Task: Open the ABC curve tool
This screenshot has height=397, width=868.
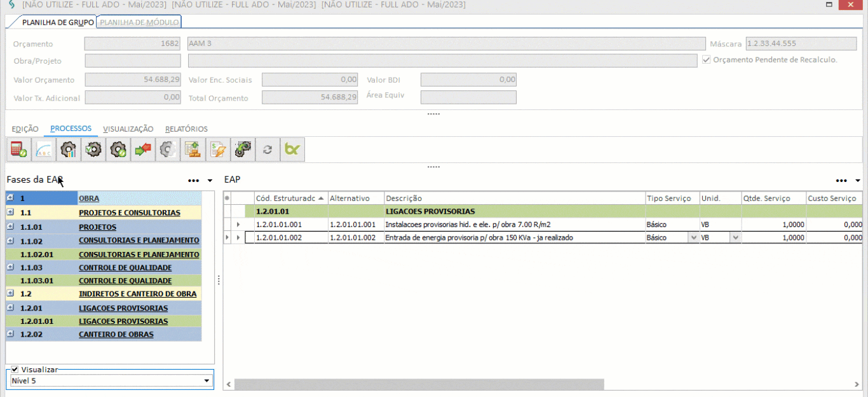Action: coord(43,150)
